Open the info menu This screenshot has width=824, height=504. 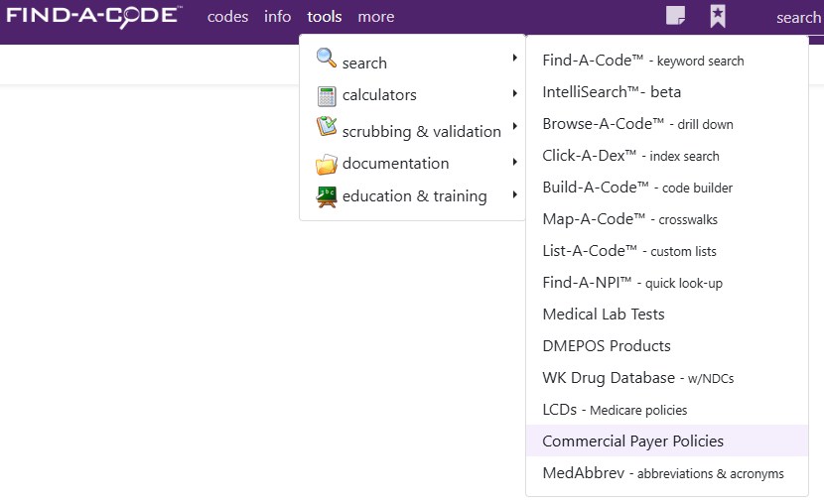pyautogui.click(x=277, y=17)
